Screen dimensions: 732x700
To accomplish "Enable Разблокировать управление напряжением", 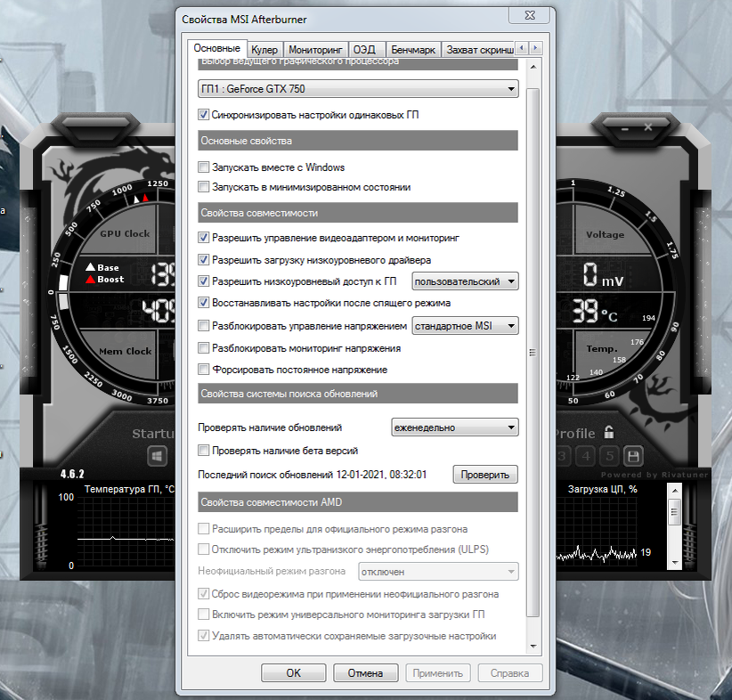I will click(202, 325).
